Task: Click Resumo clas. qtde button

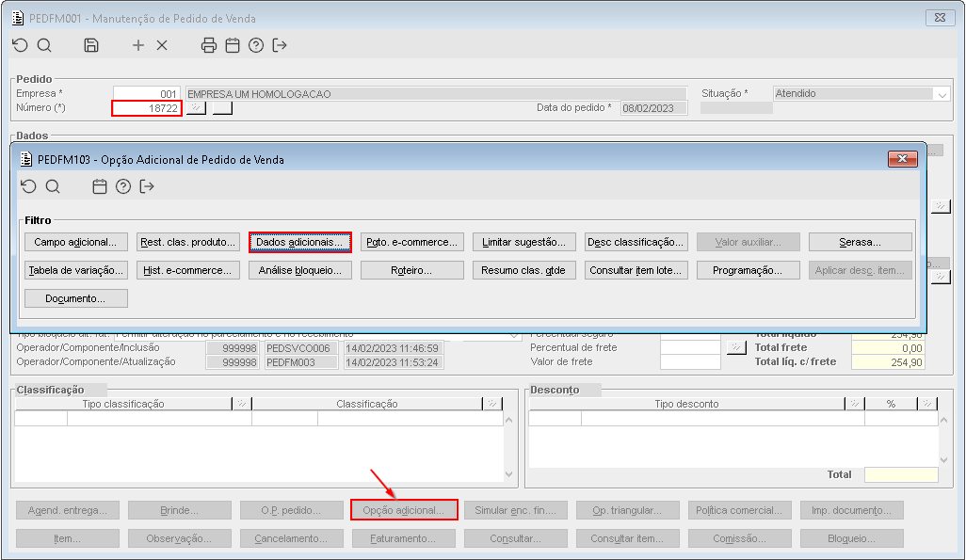Action: point(524,270)
